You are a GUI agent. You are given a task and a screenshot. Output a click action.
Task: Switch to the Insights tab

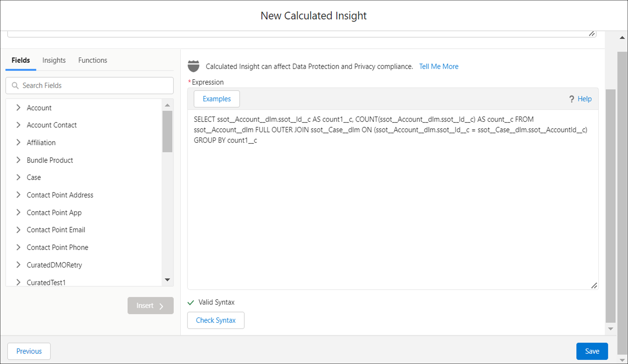coord(54,60)
